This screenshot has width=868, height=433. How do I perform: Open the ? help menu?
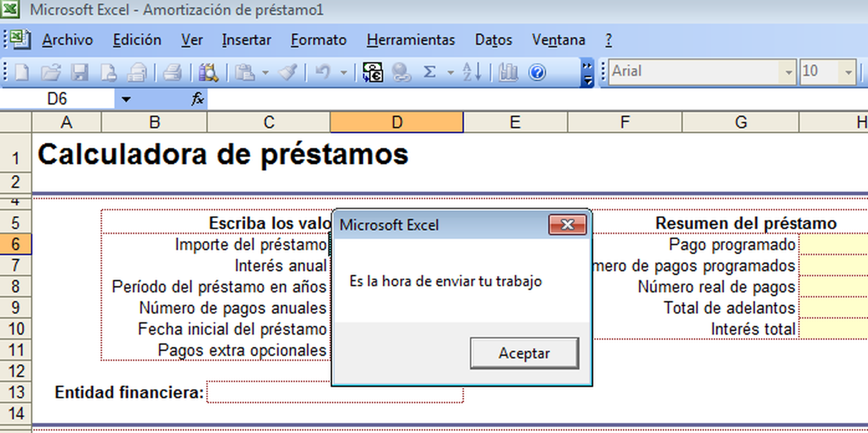pyautogui.click(x=609, y=40)
